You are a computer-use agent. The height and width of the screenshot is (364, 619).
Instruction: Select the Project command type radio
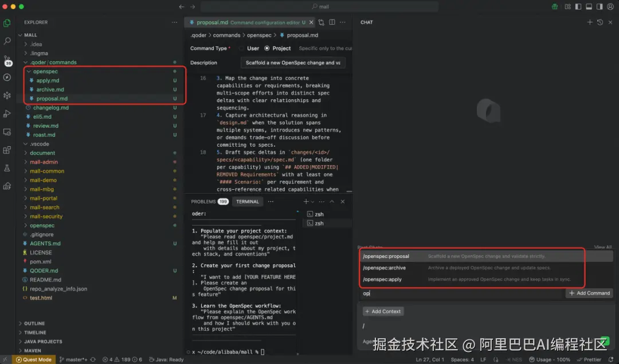267,49
